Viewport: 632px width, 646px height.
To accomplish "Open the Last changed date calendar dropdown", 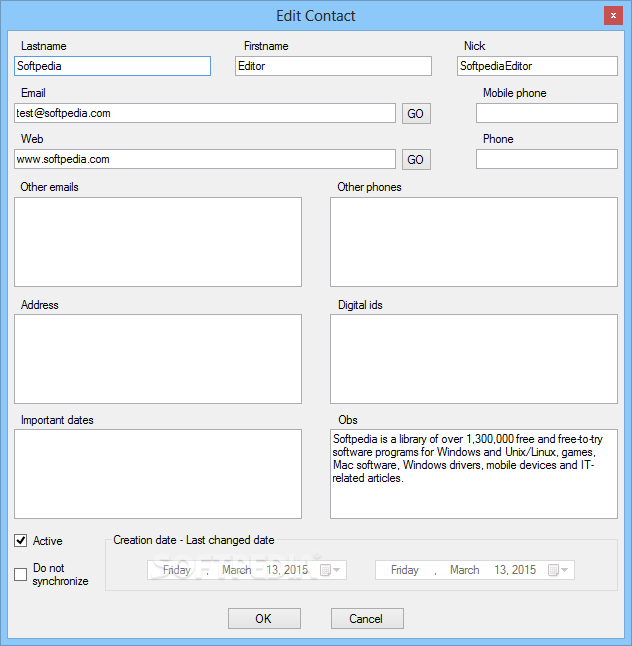I will (x=558, y=570).
